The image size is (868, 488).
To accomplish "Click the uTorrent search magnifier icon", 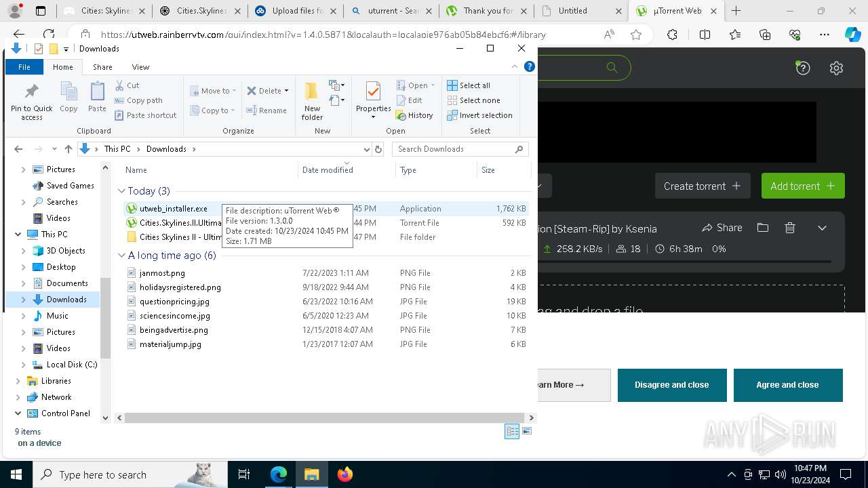I will tap(612, 67).
